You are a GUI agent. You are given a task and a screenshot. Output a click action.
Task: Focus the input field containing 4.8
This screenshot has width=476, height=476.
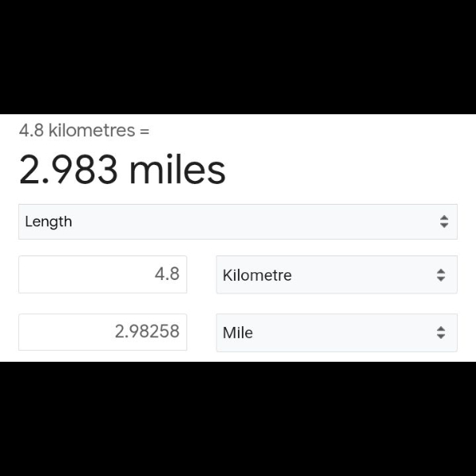pyautogui.click(x=103, y=274)
